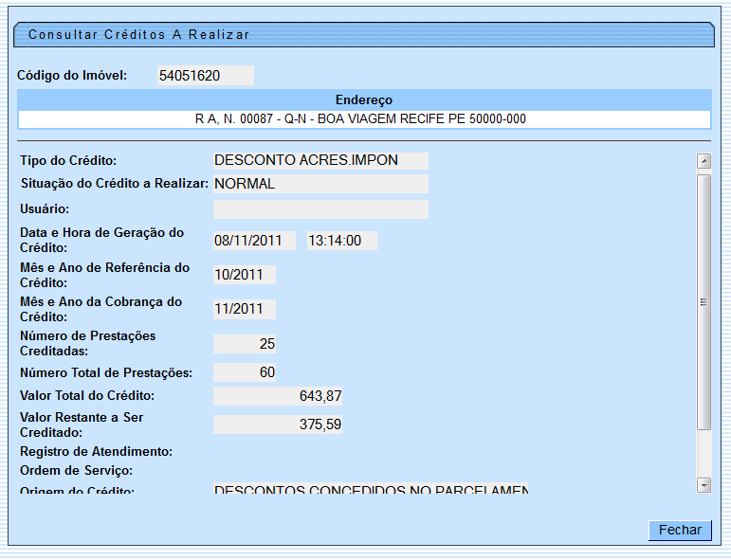Select the generation date field 08/11/2011
This screenshot has height=560, width=731.
tap(254, 241)
